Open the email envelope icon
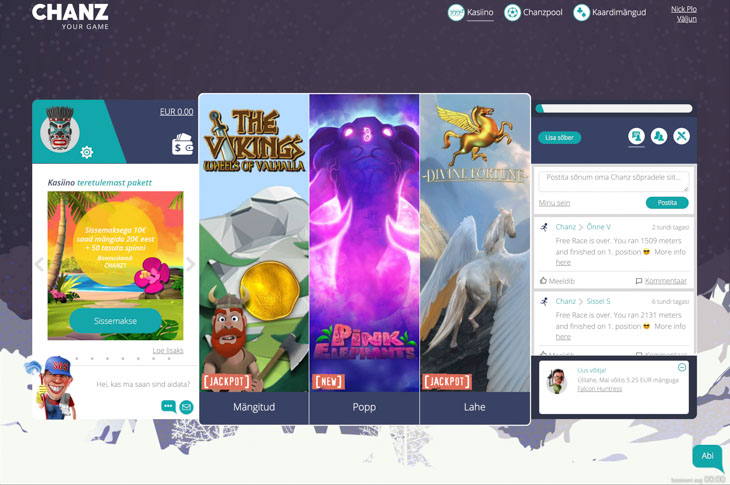This screenshot has width=730, height=485. 186,407
